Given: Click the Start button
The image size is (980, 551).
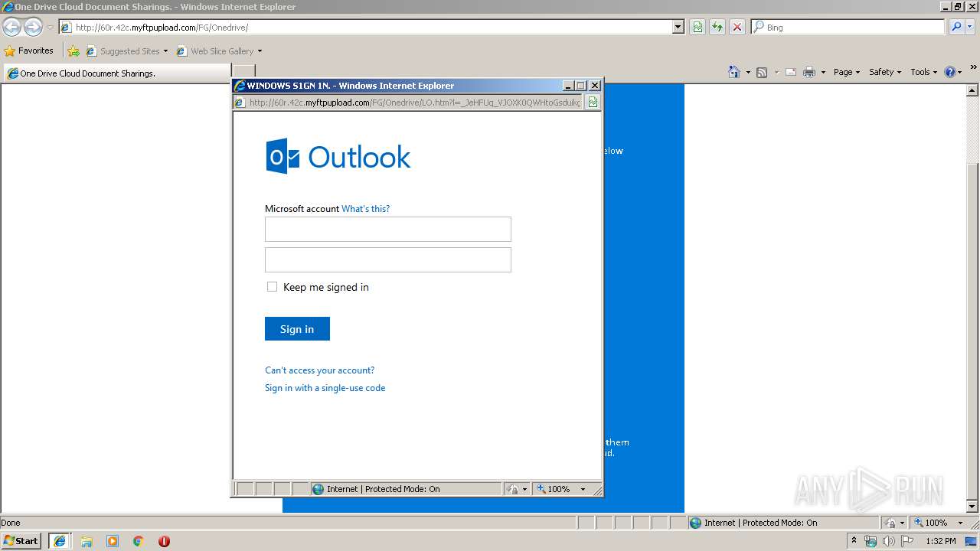Looking at the screenshot, I should [21, 541].
